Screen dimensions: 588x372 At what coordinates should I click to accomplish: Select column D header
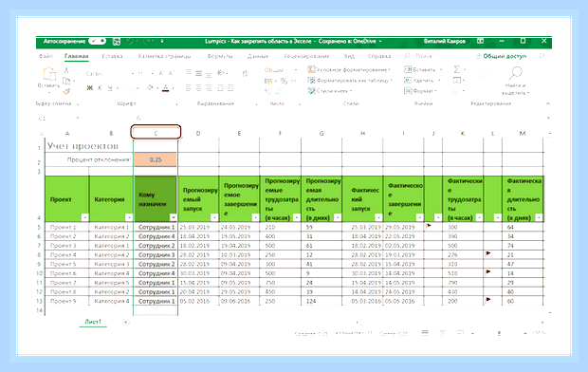(198, 133)
